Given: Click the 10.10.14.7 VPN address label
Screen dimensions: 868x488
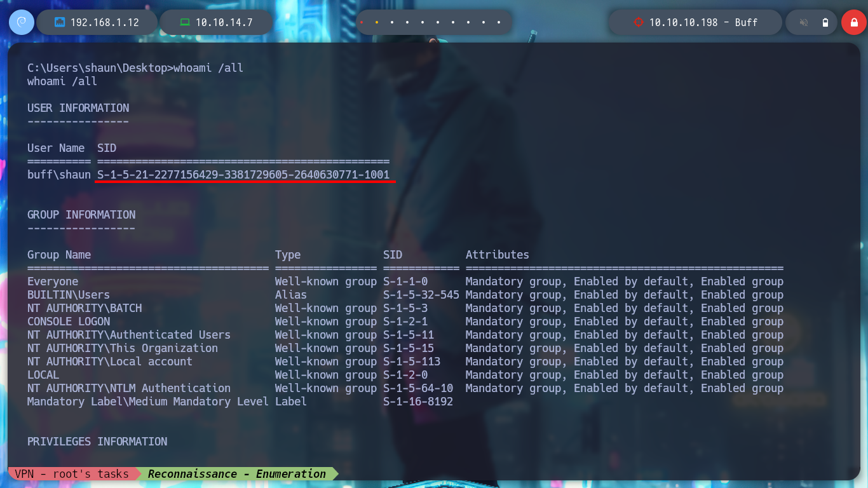Looking at the screenshot, I should pyautogui.click(x=224, y=22).
